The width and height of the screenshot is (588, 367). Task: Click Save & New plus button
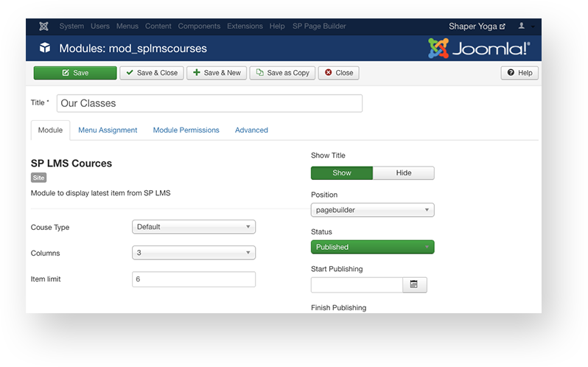tap(217, 73)
